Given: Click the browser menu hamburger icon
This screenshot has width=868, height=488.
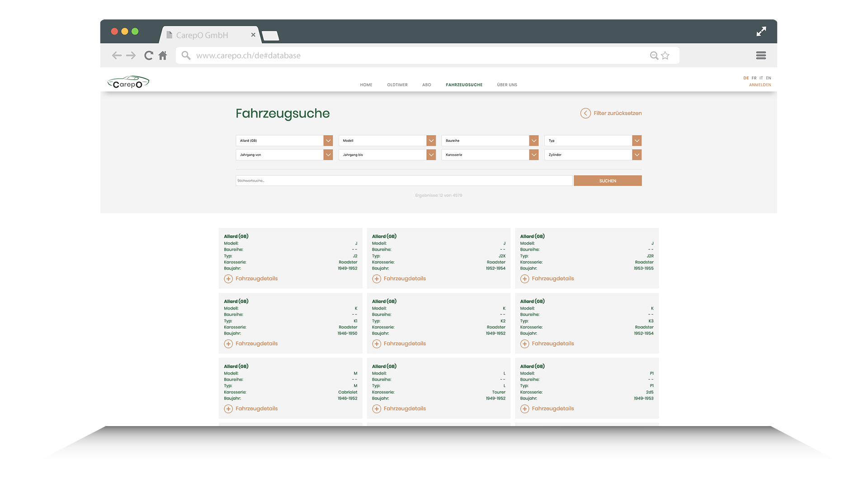Looking at the screenshot, I should coord(761,56).
